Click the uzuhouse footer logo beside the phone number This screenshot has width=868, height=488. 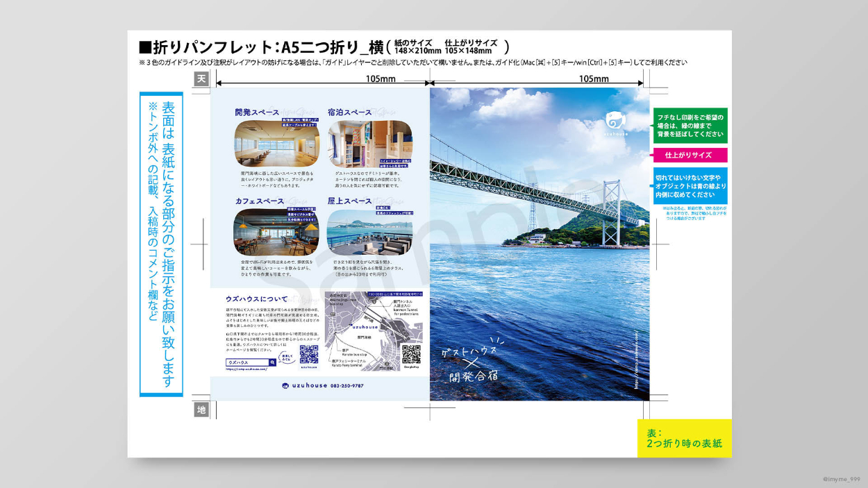click(x=304, y=386)
